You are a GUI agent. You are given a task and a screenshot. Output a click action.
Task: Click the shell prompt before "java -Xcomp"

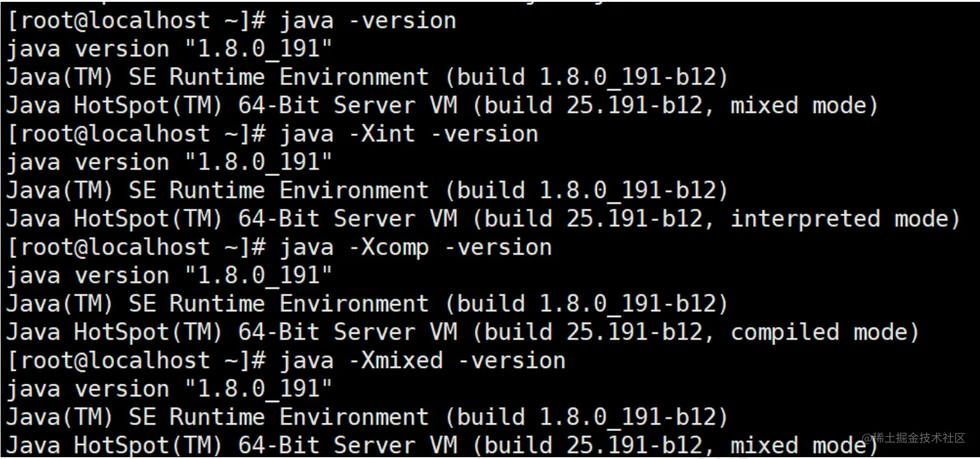pos(136,248)
